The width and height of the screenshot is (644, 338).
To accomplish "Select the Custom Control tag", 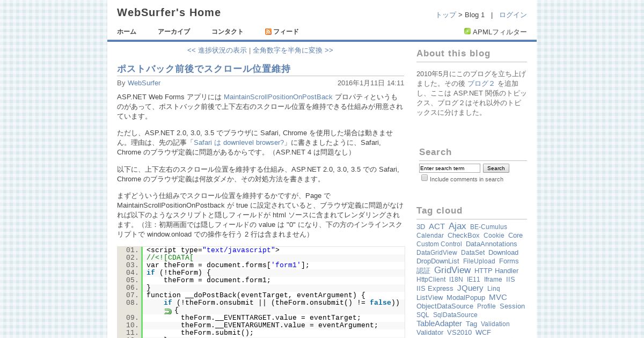I will point(439,244).
